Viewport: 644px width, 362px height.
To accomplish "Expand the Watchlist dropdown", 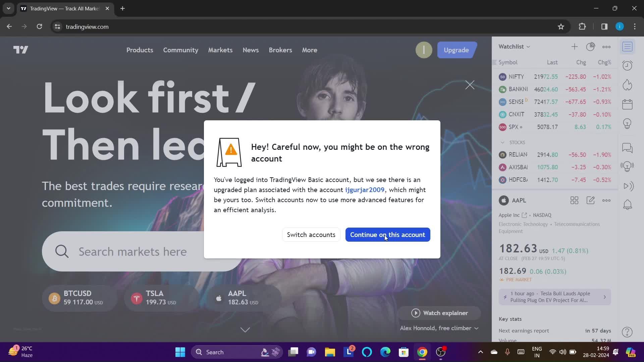I will (x=514, y=47).
